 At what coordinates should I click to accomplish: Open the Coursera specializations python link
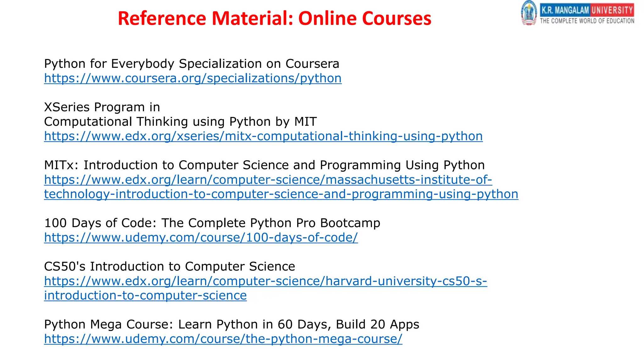(x=193, y=78)
